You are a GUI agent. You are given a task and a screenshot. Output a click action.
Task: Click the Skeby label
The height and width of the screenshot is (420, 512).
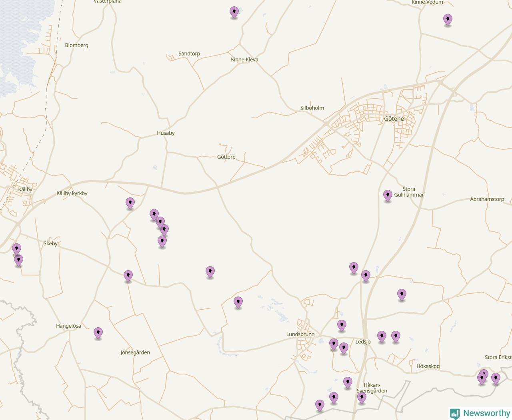coord(50,243)
